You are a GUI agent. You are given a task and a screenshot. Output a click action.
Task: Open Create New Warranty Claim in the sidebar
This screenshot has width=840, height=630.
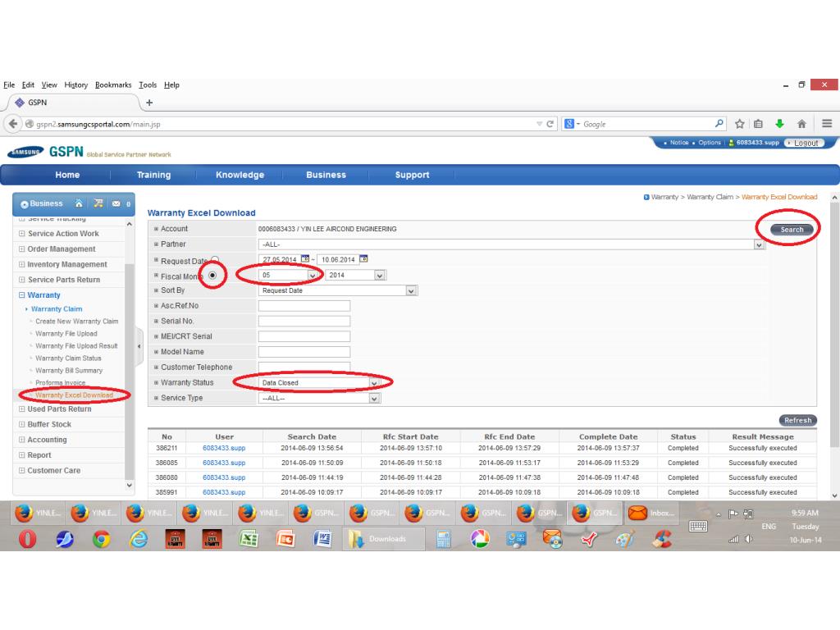[x=76, y=321]
